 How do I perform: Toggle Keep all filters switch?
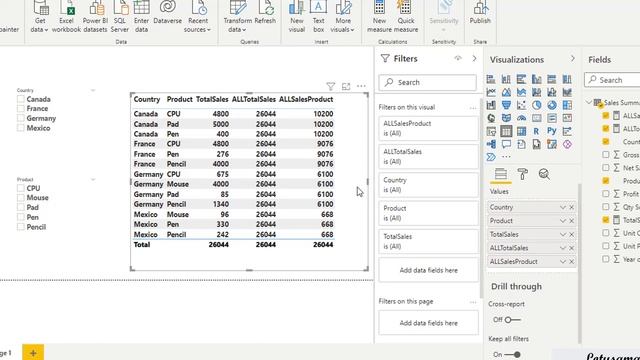[512, 355]
